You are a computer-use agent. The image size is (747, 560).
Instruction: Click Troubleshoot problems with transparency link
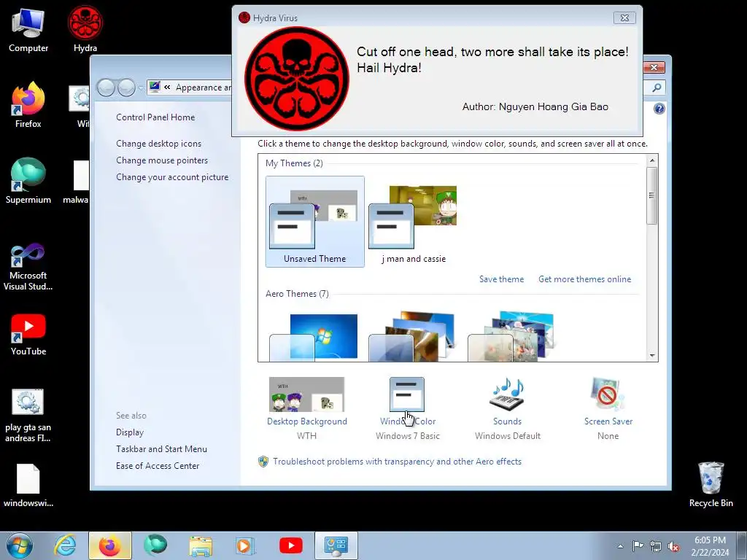pyautogui.click(x=397, y=462)
